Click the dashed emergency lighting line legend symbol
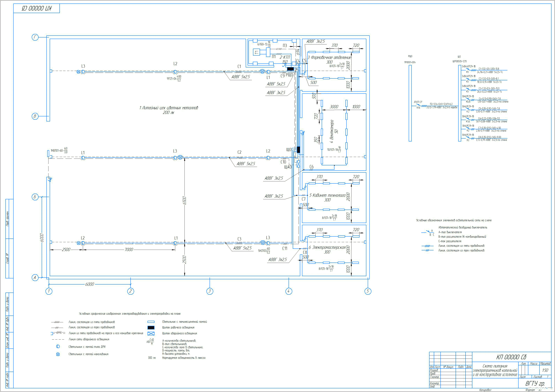This screenshot has width=555, height=392. coord(58,339)
